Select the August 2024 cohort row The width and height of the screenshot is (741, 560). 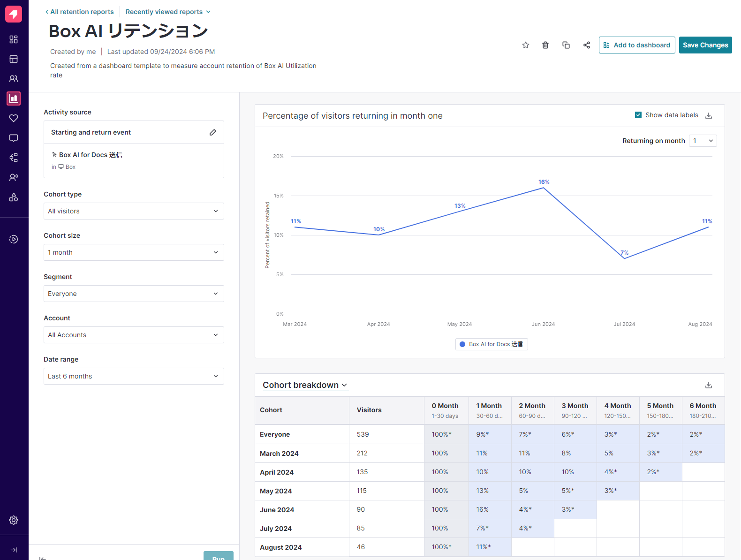(x=490, y=547)
